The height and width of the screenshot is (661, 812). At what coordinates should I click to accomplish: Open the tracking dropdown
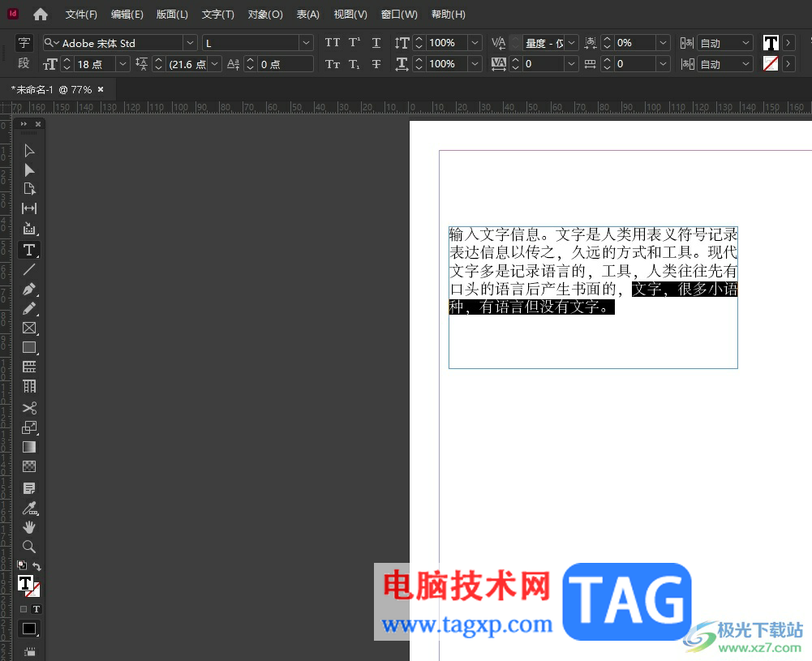pos(571,64)
